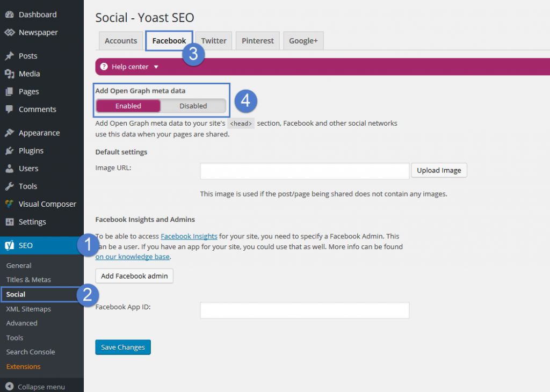This screenshot has height=392, width=550.
Task: Click the Save Changes button
Action: click(x=123, y=347)
